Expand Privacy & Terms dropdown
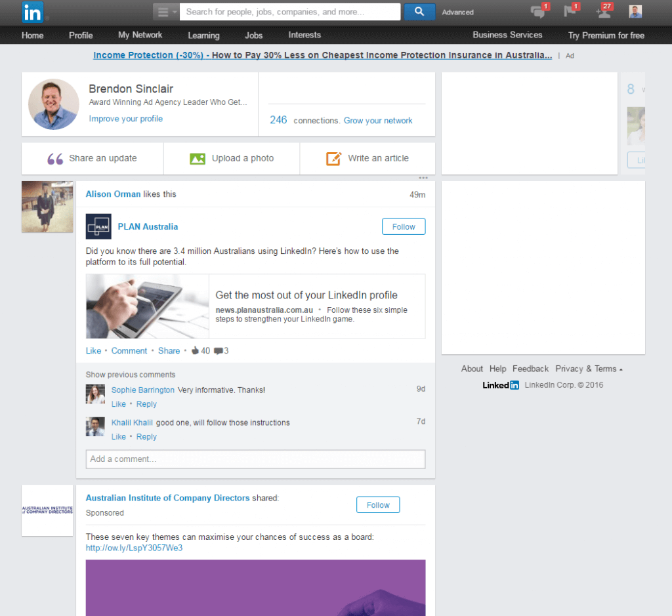The image size is (672, 616). (589, 369)
